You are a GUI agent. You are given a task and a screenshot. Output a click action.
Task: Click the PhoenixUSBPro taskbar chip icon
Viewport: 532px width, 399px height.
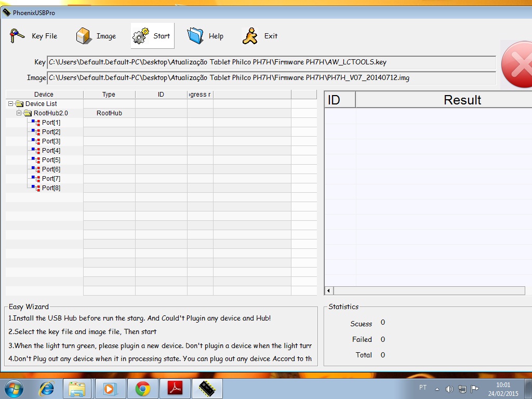pos(207,389)
